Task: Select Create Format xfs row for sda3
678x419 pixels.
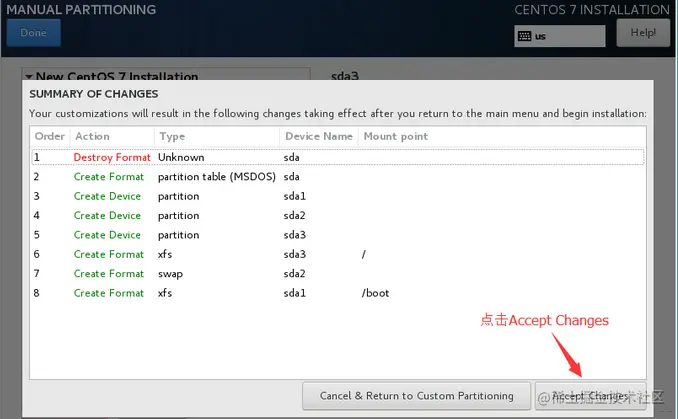Action: (x=338, y=254)
